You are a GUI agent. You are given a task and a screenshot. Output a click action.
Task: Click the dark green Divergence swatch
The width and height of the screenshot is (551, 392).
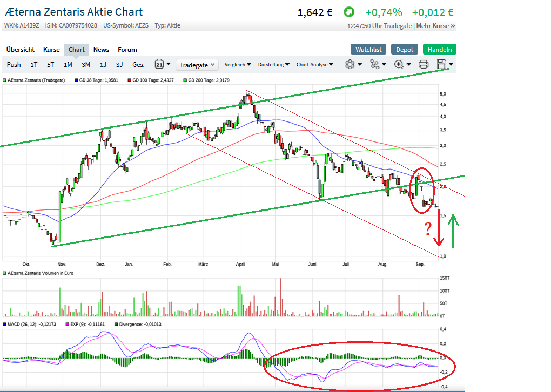tap(116, 324)
